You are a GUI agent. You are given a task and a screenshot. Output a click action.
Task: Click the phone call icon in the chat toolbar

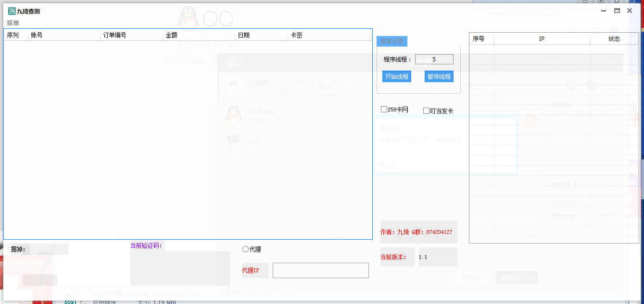coord(570,85)
